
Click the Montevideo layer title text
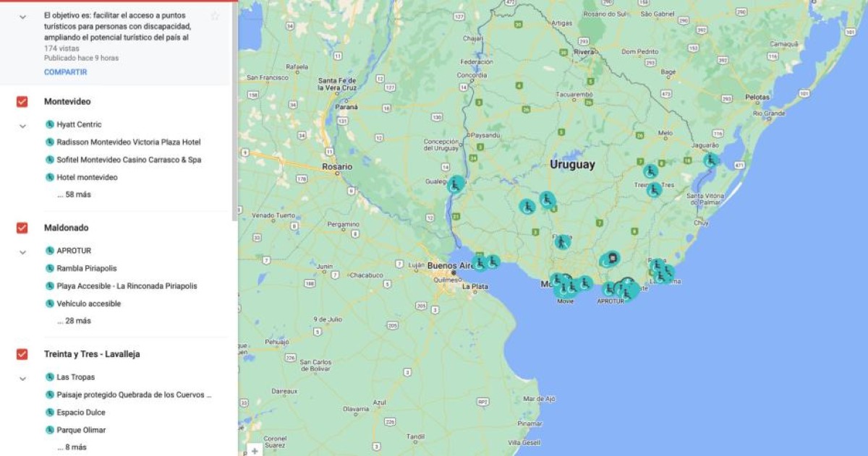coord(67,101)
